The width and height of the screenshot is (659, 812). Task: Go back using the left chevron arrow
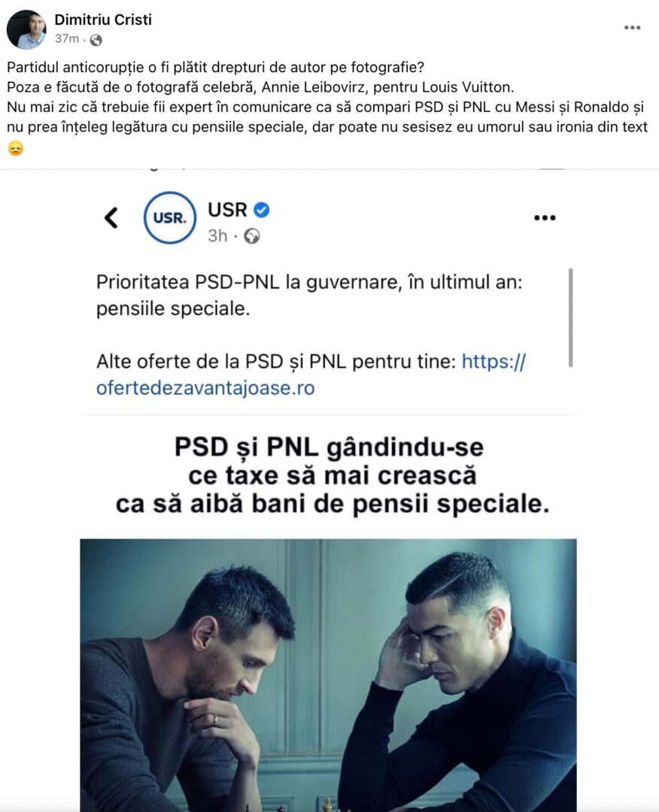point(111,217)
